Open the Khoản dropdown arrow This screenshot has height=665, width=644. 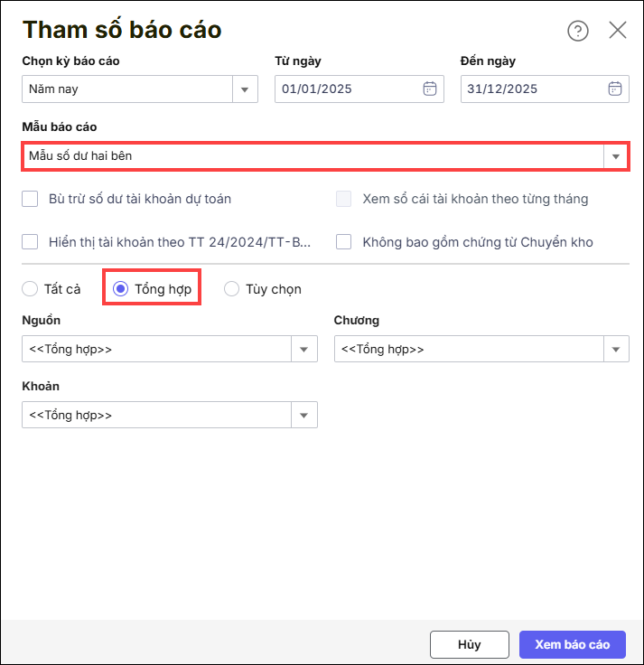(x=303, y=416)
